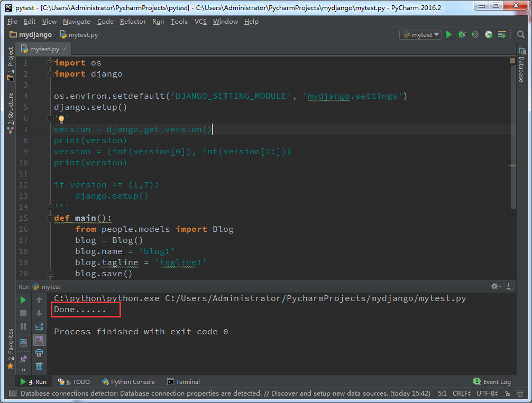532x403 pixels.
Task: Switch to the Python Console tab
Action: (x=129, y=382)
